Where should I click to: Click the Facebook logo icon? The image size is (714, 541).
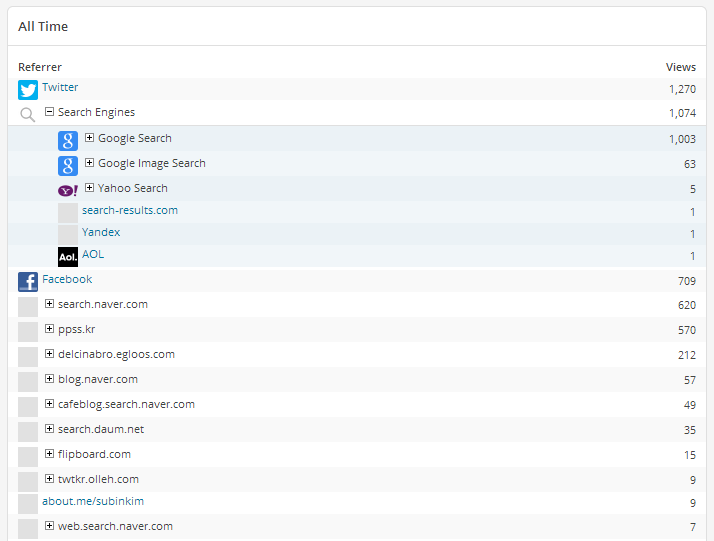tap(28, 282)
